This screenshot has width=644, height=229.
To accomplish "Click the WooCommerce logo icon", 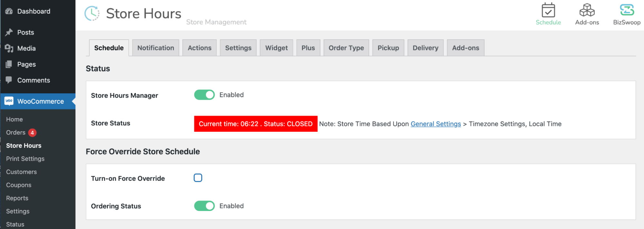I will point(9,101).
